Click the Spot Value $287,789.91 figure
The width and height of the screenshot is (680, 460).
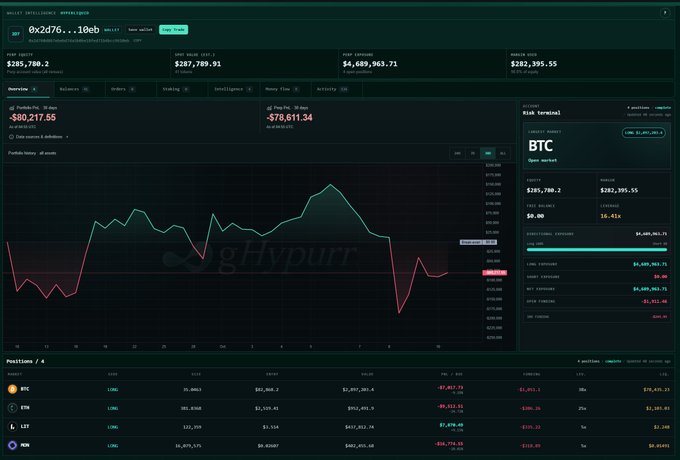198,64
